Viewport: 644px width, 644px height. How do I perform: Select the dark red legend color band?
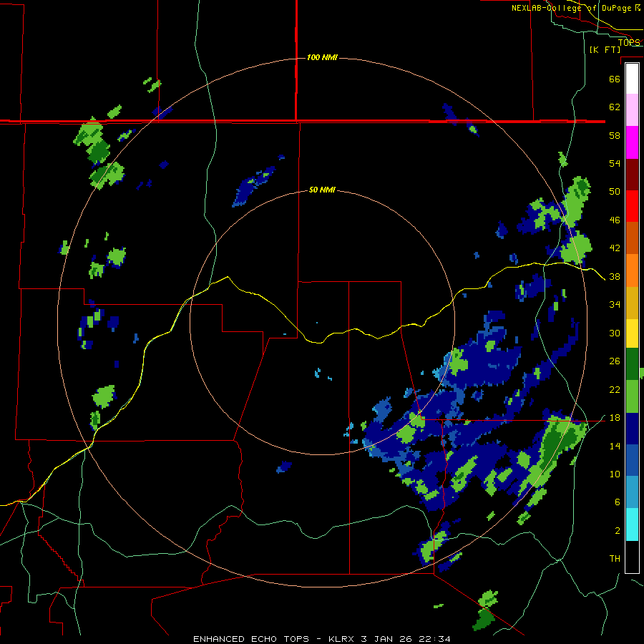click(x=632, y=175)
